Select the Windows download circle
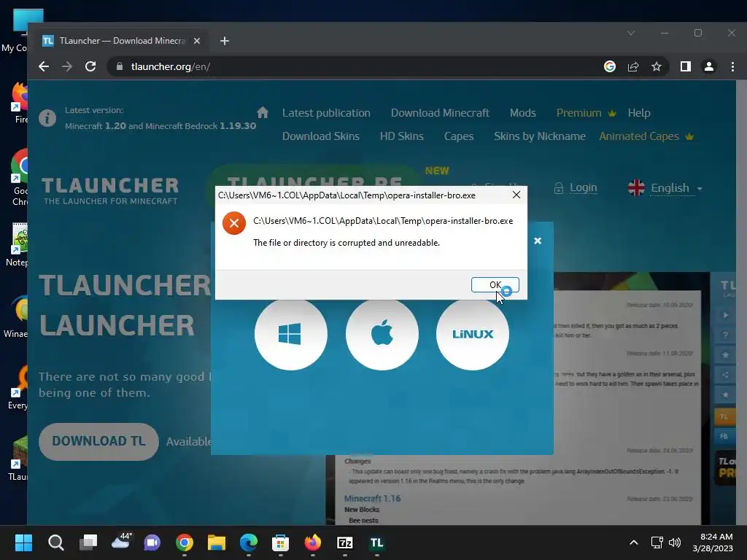Screen dimensions: 747x560 [290, 334]
